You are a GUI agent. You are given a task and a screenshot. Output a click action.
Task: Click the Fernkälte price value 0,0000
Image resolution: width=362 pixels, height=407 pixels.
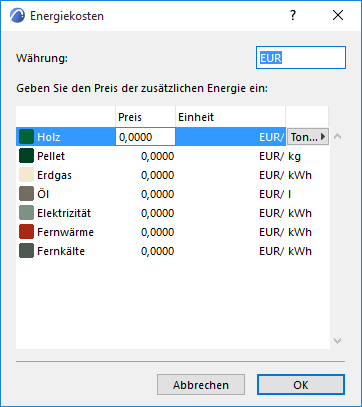(x=157, y=251)
